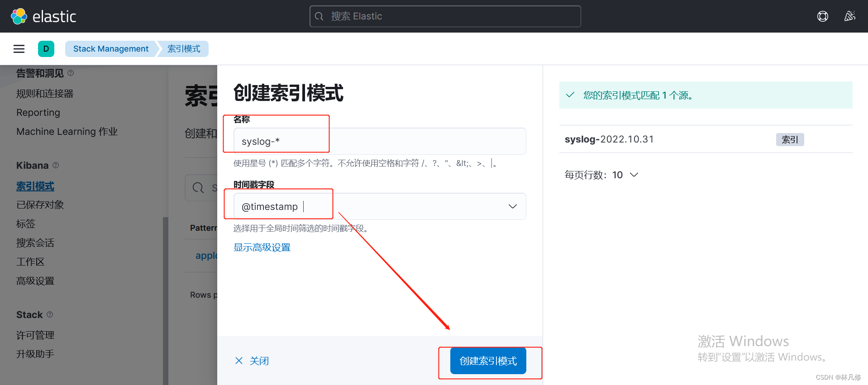Open the 时间戳字段 dropdown
Screen dimensions: 868x385
point(380,206)
